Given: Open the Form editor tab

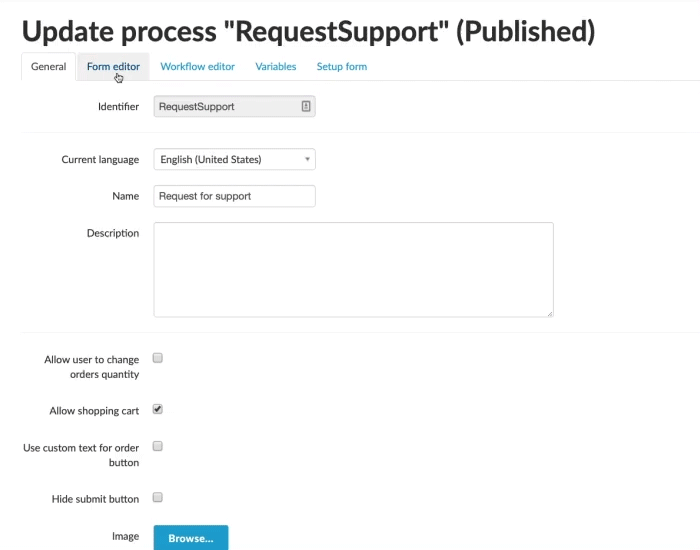Looking at the screenshot, I should click(113, 67).
